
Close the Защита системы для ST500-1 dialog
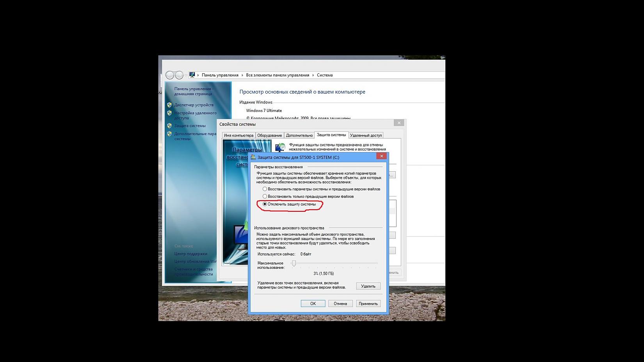[x=382, y=156]
